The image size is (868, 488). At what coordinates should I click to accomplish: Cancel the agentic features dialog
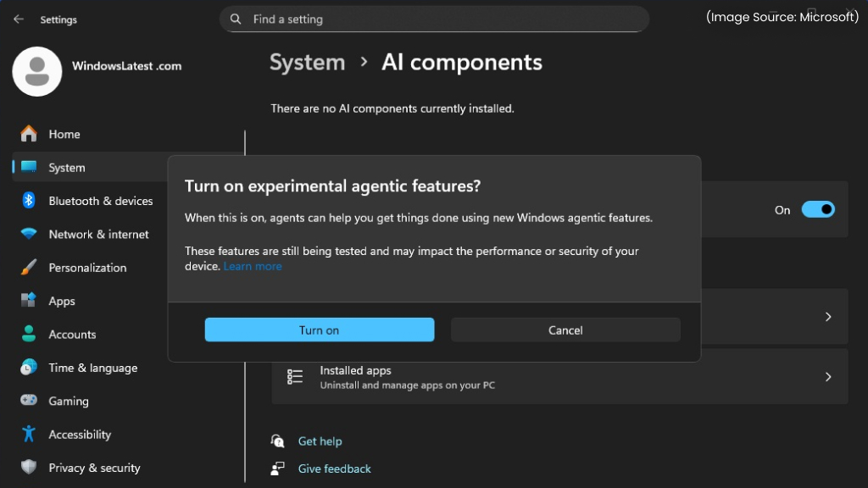click(x=565, y=330)
